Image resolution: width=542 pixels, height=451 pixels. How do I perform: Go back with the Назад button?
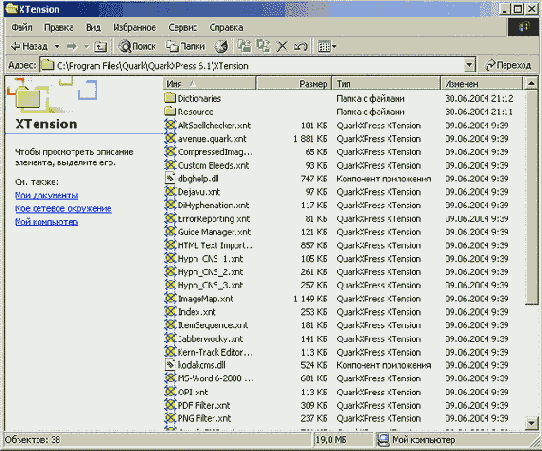pyautogui.click(x=29, y=46)
